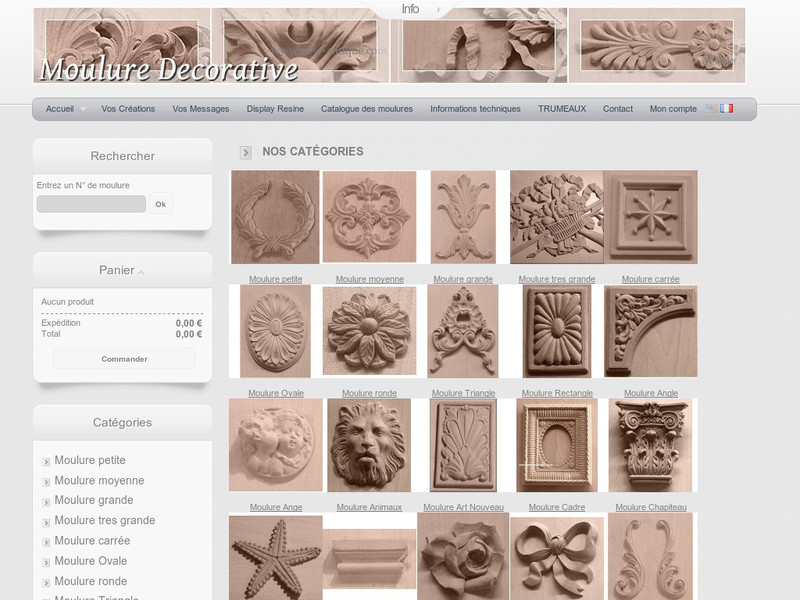
Task: Select kissing cherubs medallion thumbnail
Action: (x=276, y=445)
